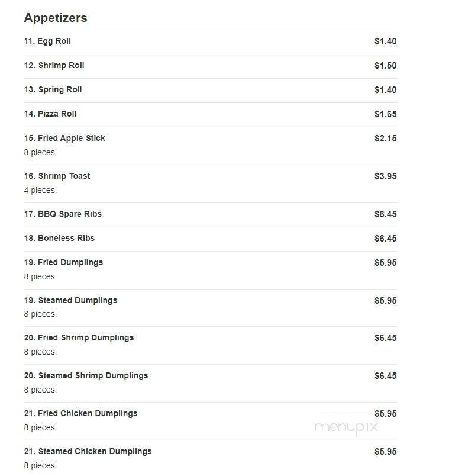Open 20. Fried Shrimp Dumplings
Viewport: 452px width, 476px height.
point(79,338)
